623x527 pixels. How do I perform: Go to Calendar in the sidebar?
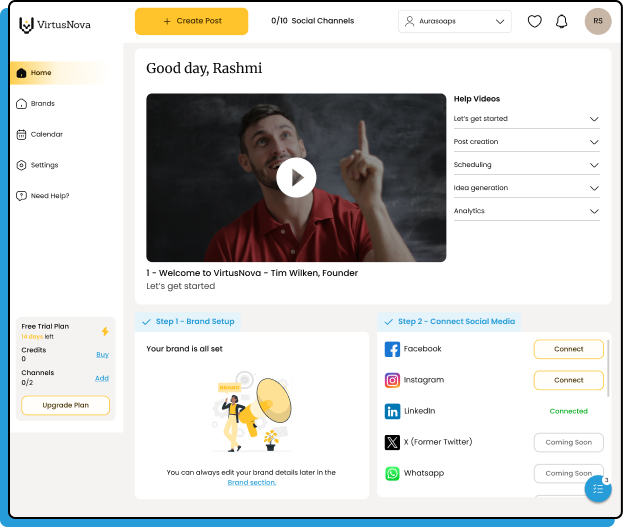[x=46, y=134]
